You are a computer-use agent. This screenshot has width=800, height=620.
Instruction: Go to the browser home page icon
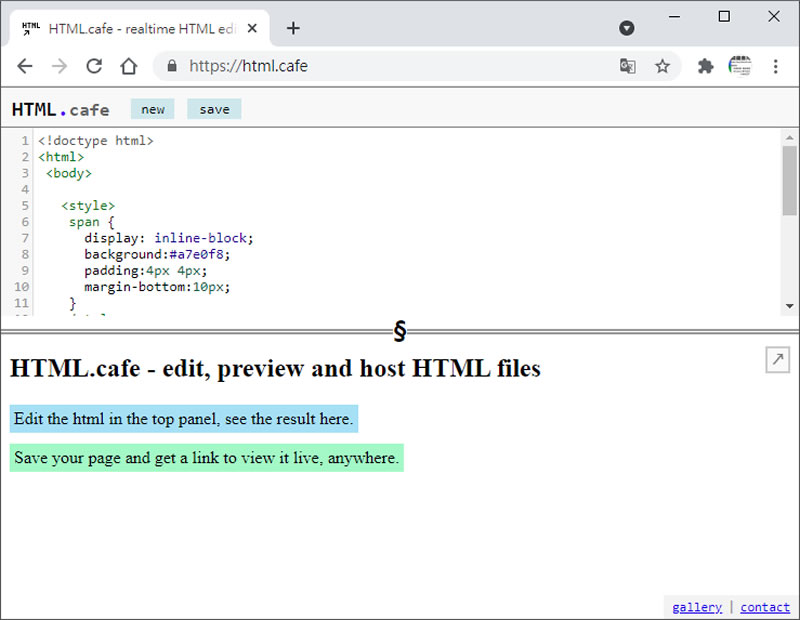pyautogui.click(x=128, y=66)
